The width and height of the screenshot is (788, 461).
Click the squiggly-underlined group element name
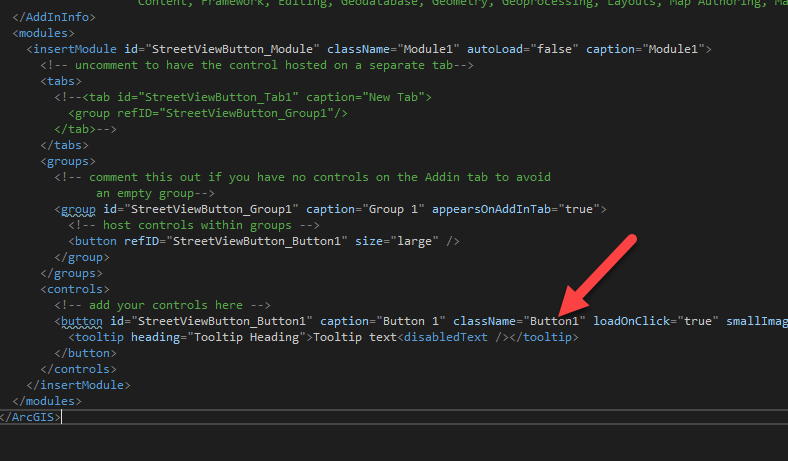(78, 209)
